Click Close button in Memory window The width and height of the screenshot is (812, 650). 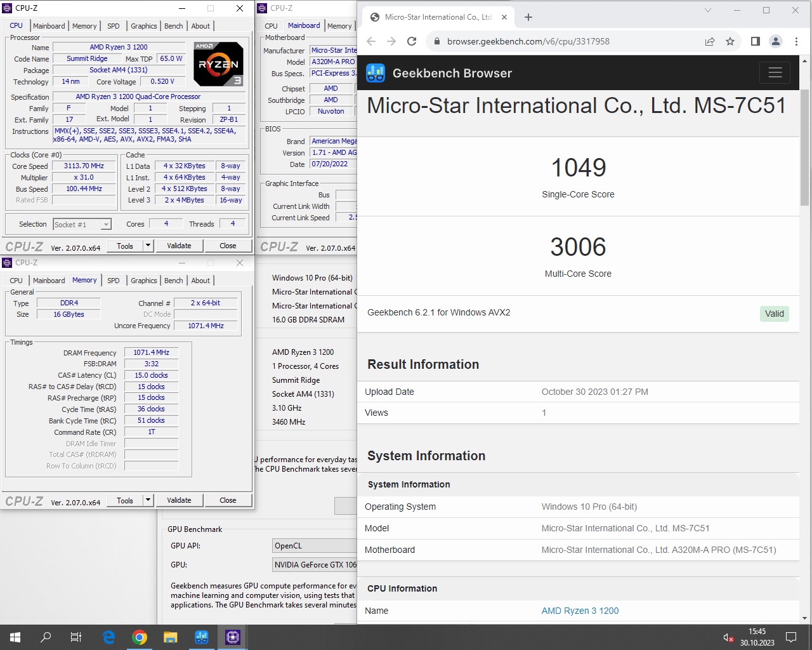click(228, 500)
